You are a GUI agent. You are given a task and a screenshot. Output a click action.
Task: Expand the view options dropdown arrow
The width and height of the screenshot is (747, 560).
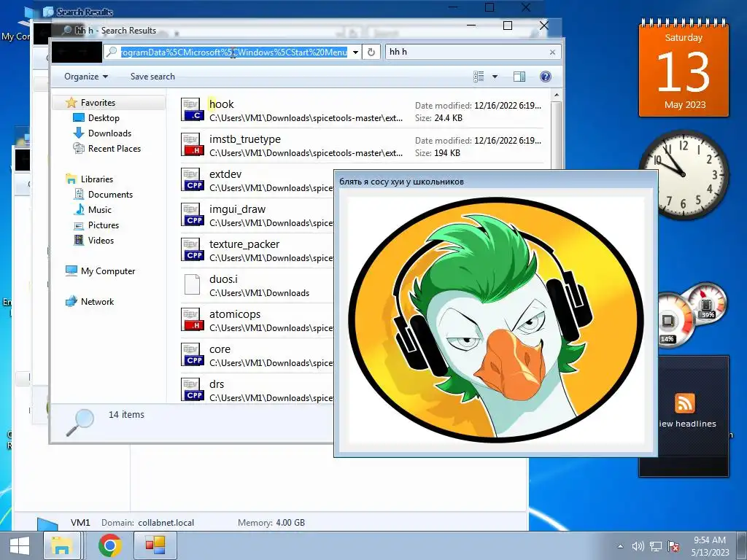495,77
